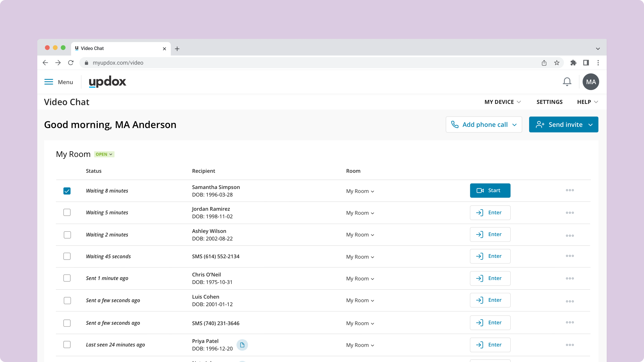Open more options for Jordan Ramirez
Image resolution: width=644 pixels, height=362 pixels.
point(570,213)
